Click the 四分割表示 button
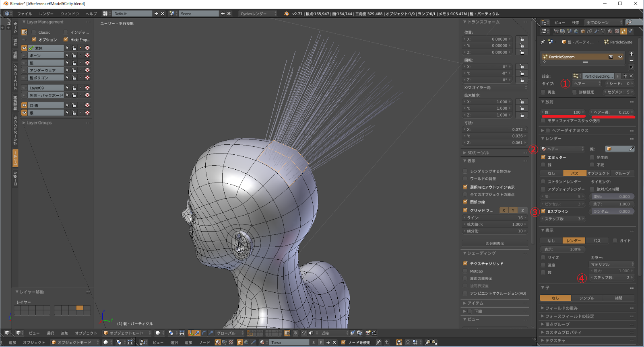 pos(495,243)
